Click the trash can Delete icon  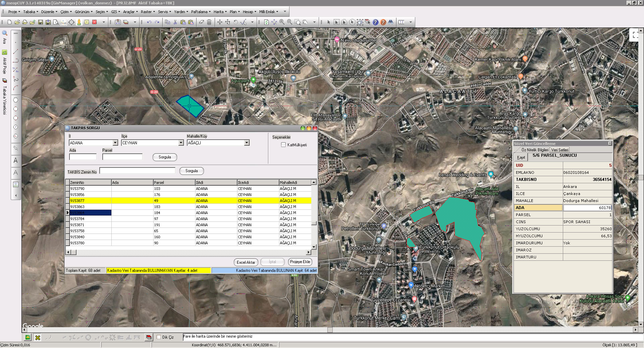click(209, 22)
